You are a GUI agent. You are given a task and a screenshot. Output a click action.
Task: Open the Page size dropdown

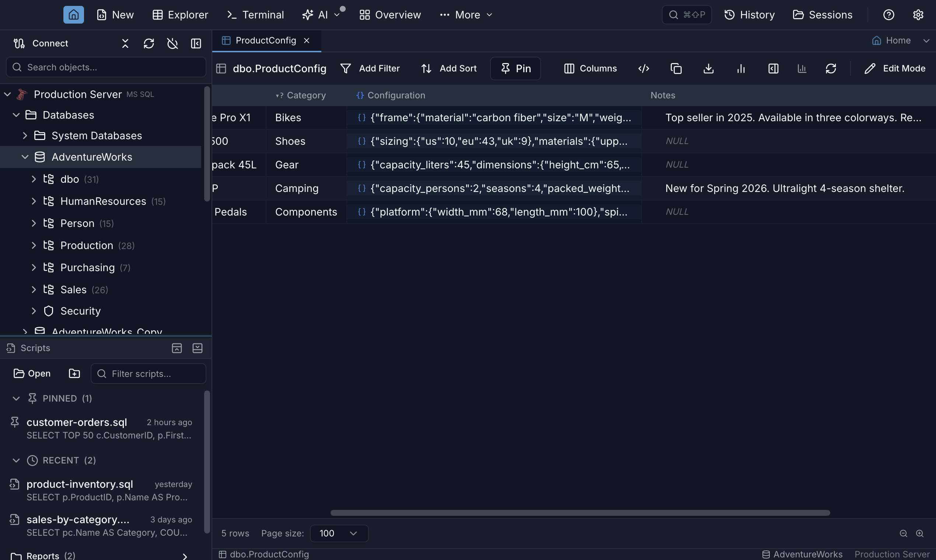point(339,533)
